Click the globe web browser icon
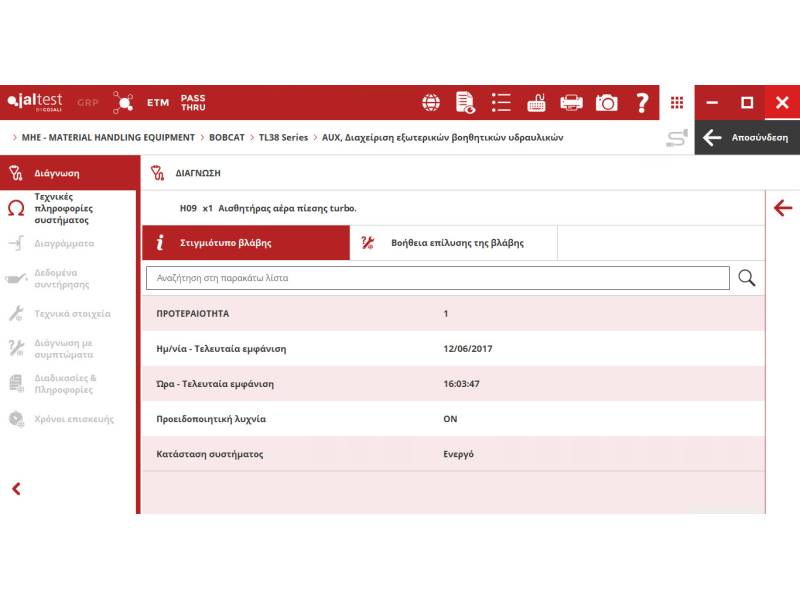This screenshot has width=800, height=600. click(x=431, y=103)
